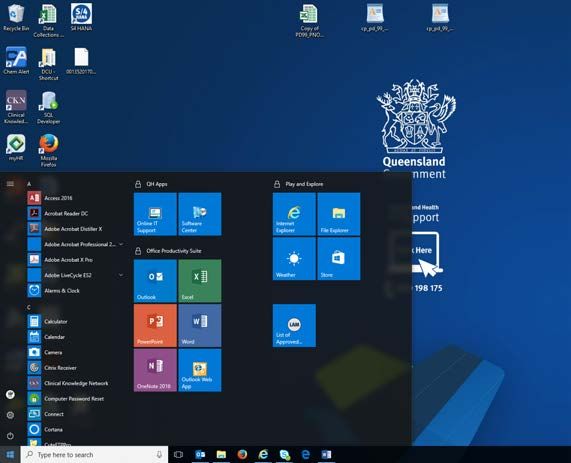
Task: Open the Outlook Web App tile
Action: click(x=200, y=370)
